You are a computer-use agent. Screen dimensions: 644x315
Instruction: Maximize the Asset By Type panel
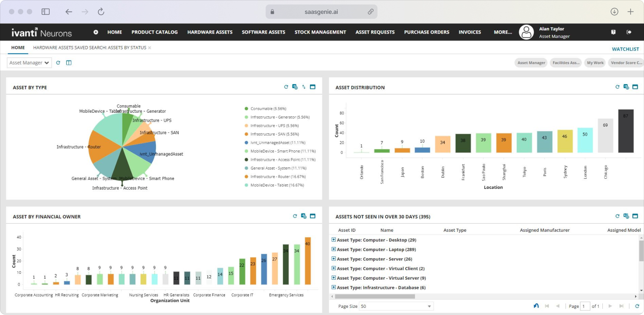pos(313,87)
